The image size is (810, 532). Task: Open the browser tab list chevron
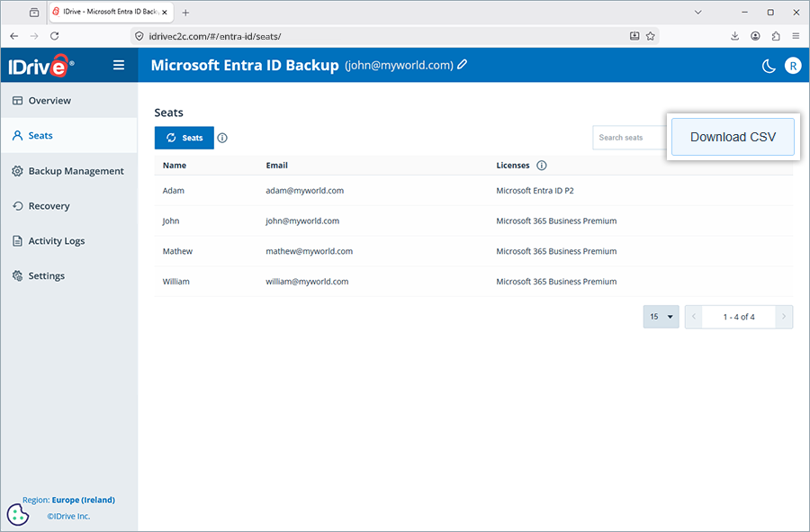coord(697,12)
